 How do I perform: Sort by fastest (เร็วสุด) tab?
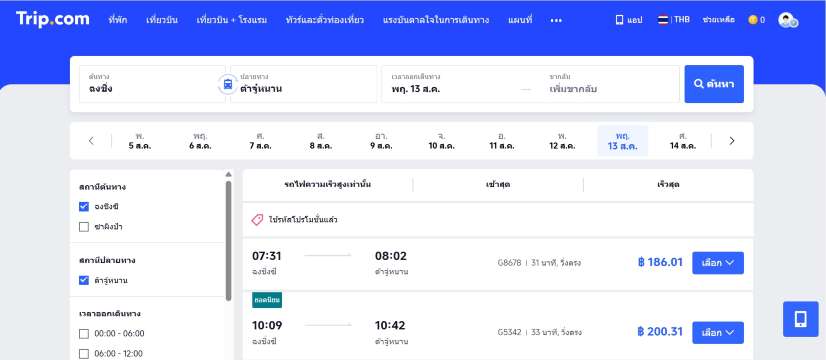pyautogui.click(x=668, y=185)
